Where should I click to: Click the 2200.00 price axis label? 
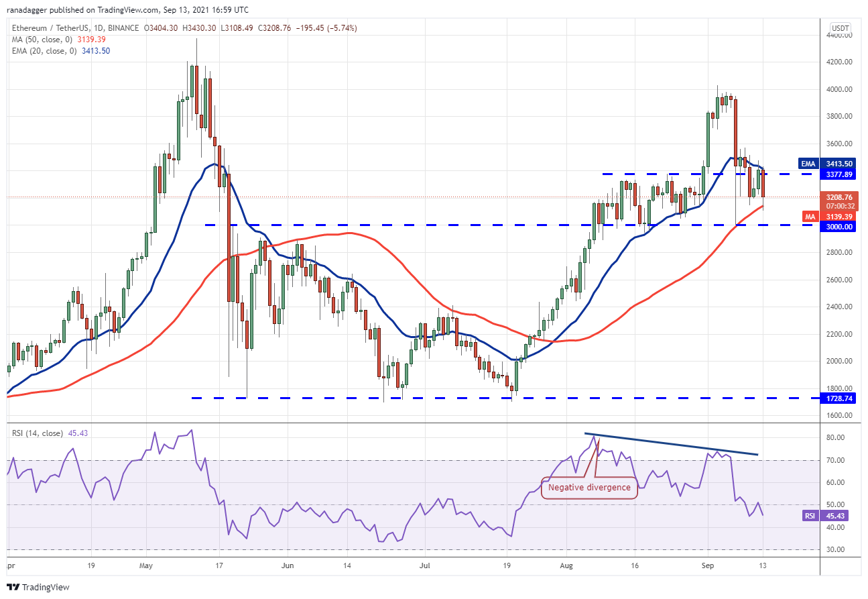(839, 334)
